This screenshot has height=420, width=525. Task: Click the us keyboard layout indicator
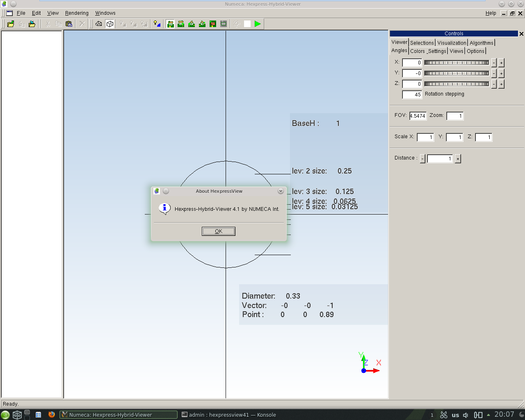tap(455, 415)
